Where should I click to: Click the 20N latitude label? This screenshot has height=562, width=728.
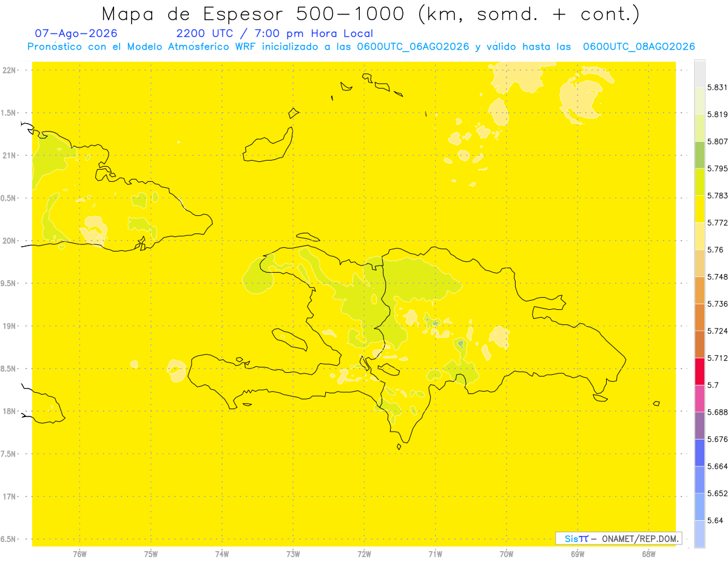coord(9,241)
